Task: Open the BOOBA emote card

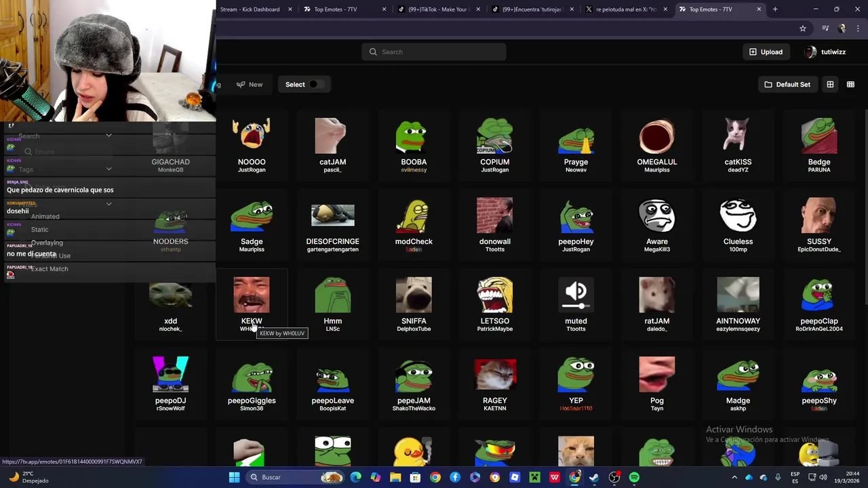Action: click(x=414, y=145)
